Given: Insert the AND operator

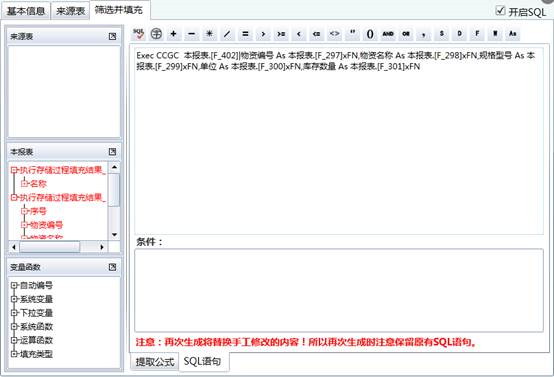Looking at the screenshot, I should click(388, 34).
